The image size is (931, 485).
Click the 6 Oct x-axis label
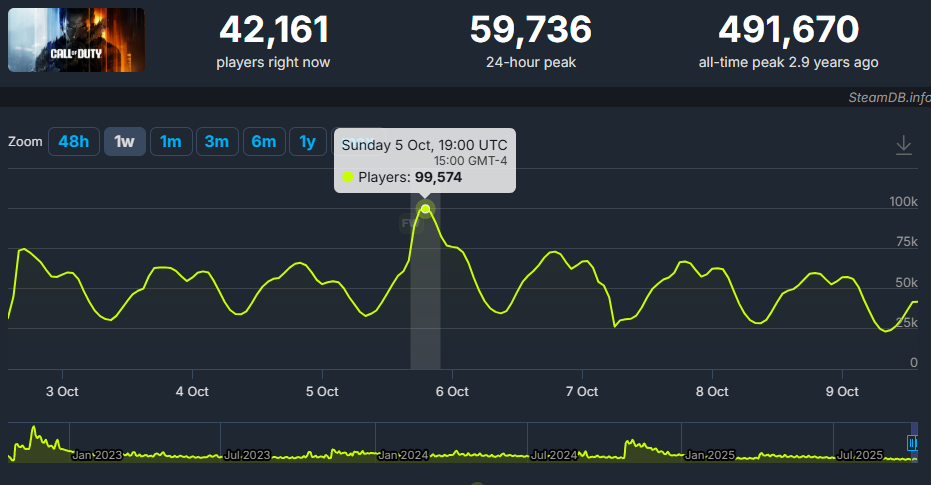(x=452, y=391)
